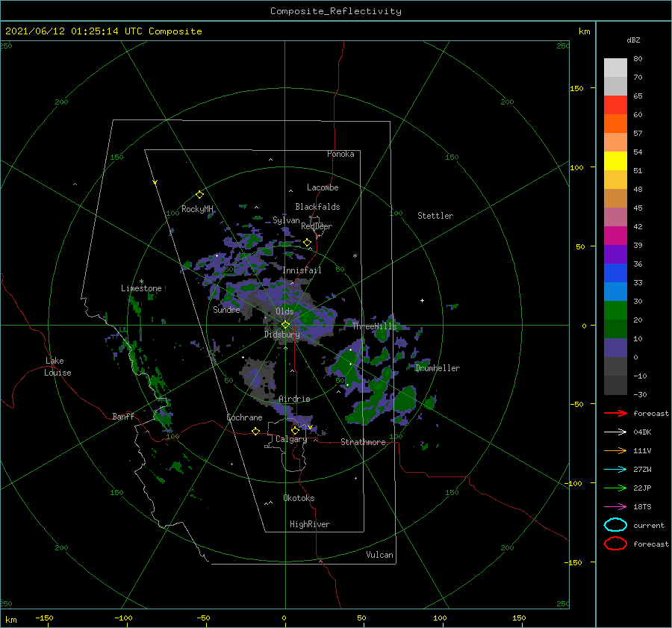Click the Okotoks town label

(299, 498)
